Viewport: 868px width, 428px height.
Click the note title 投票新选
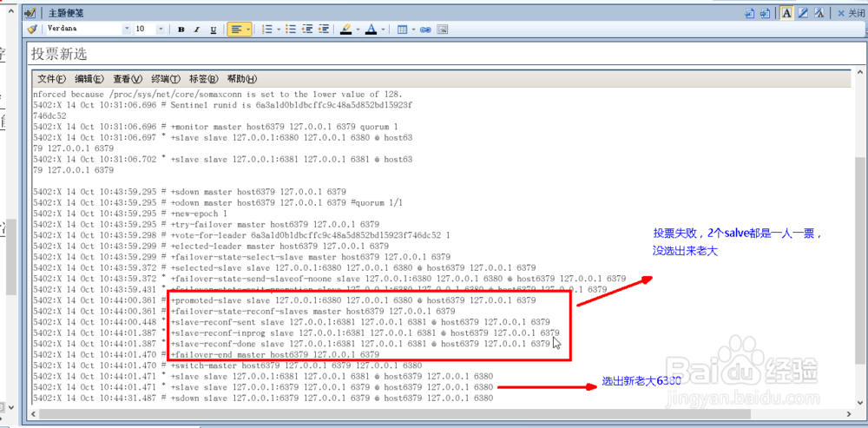coord(59,54)
